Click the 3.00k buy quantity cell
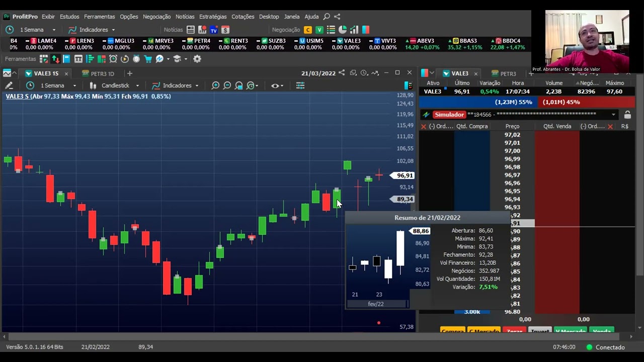The height and width of the screenshot is (362, 644). click(472, 312)
